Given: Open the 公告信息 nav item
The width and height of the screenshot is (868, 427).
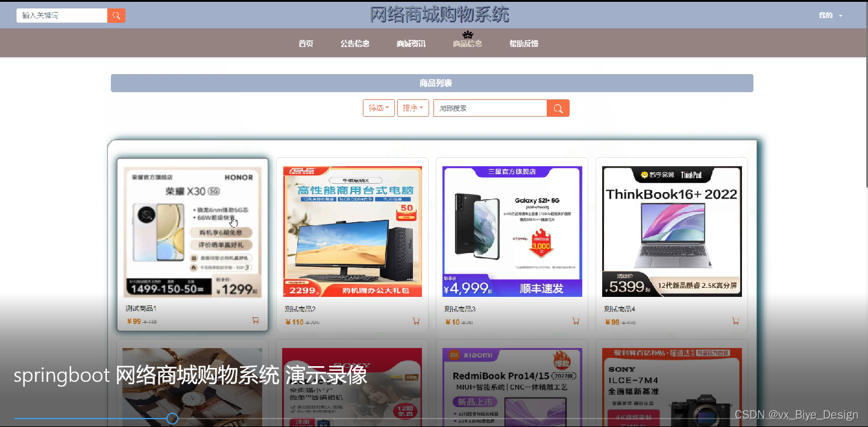Looking at the screenshot, I should [355, 43].
